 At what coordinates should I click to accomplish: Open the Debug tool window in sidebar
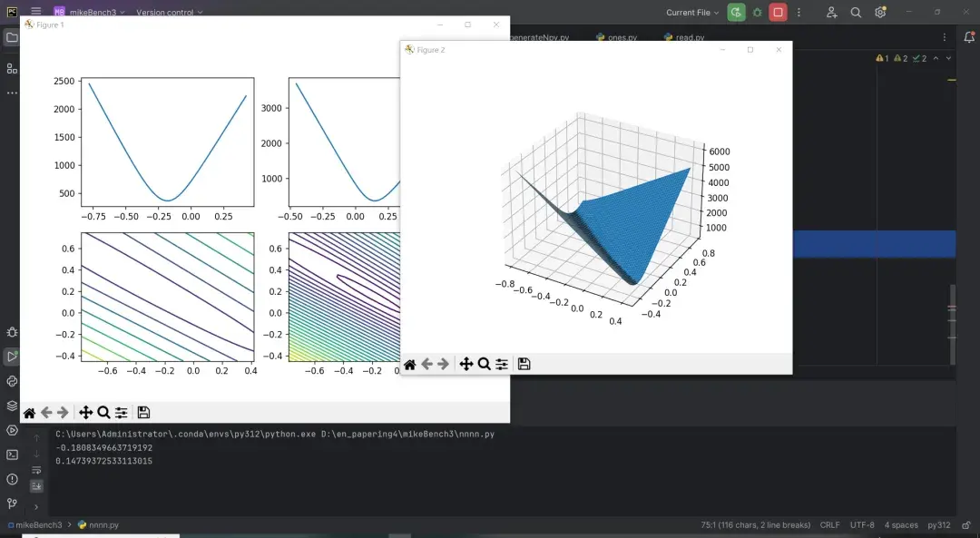click(x=12, y=332)
